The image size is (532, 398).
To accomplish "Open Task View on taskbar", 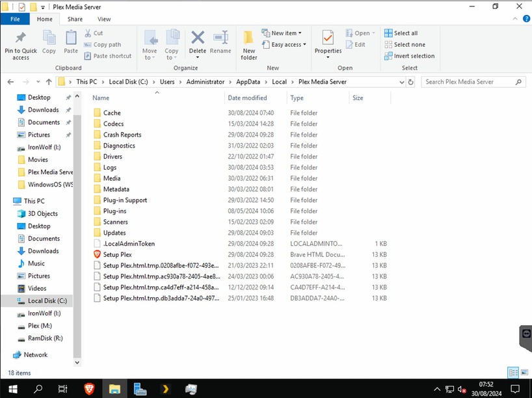I will pyautogui.click(x=63, y=389).
